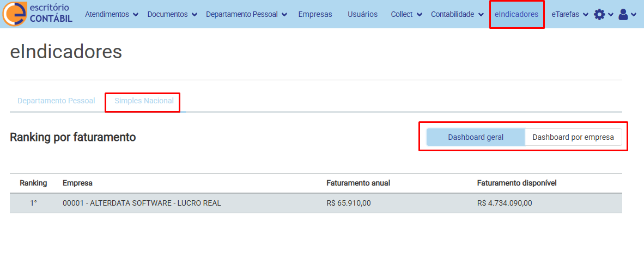
Task: Click the Ranking column header
Action: (x=33, y=183)
